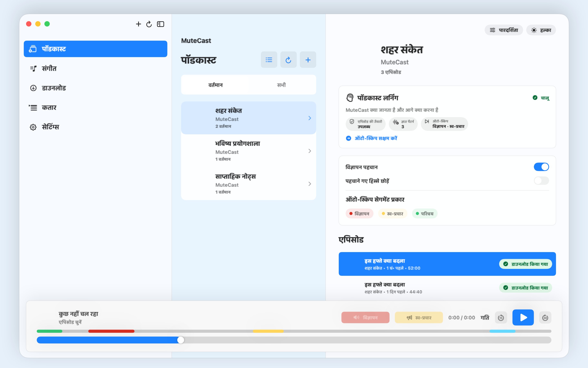The width and height of the screenshot is (588, 368).
Task: Click the refresh button beside पॉडकास्ट heading
Action: [288, 60]
